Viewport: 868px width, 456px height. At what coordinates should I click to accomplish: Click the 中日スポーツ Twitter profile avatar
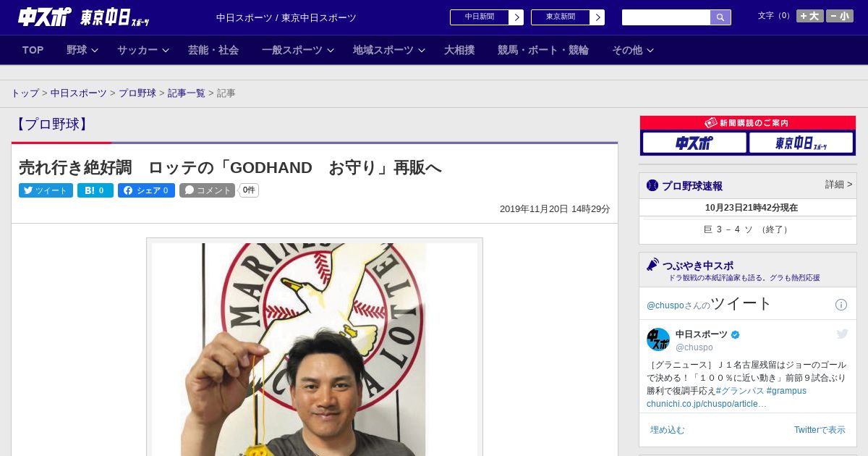pyautogui.click(x=658, y=339)
